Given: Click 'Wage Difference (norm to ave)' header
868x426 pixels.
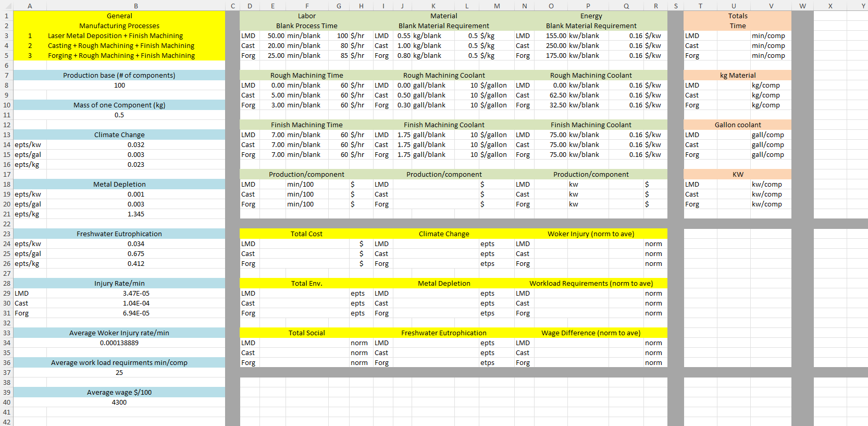Looking at the screenshot, I should 591,333.
